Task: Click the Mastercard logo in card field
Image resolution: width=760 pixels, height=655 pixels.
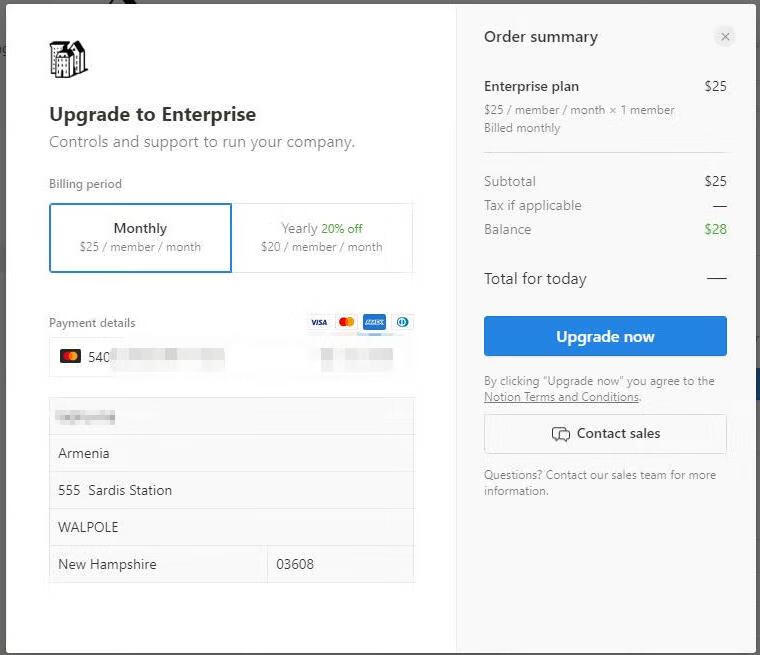Action: coord(70,356)
